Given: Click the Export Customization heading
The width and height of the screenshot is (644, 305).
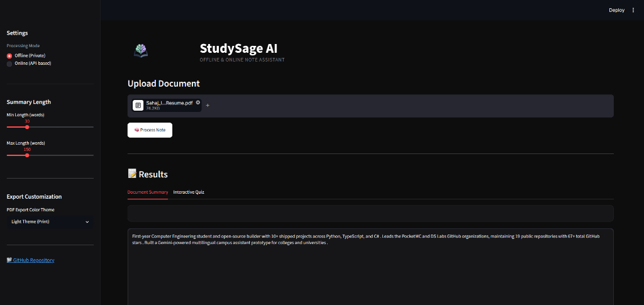Looking at the screenshot, I should [34, 197].
